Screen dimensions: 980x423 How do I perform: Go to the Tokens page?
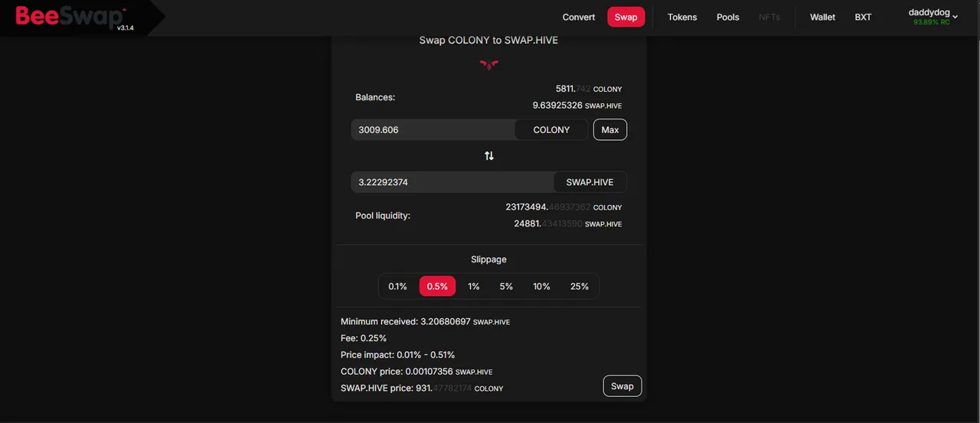[x=682, y=17]
